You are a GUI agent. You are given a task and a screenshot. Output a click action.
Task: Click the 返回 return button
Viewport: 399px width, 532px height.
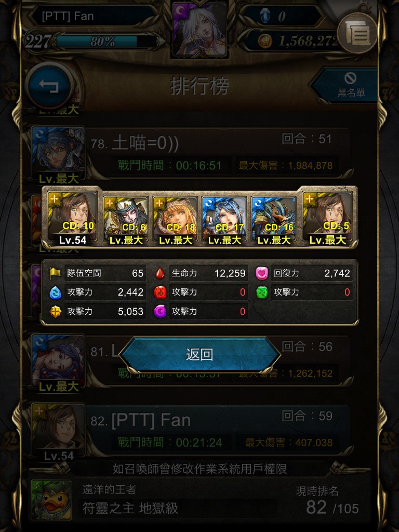tap(199, 354)
